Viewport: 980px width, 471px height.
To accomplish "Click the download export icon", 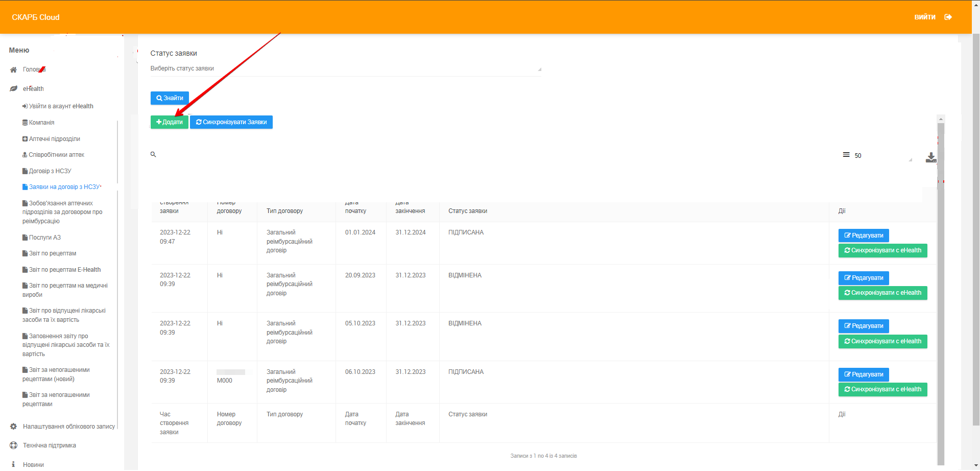I will point(931,157).
